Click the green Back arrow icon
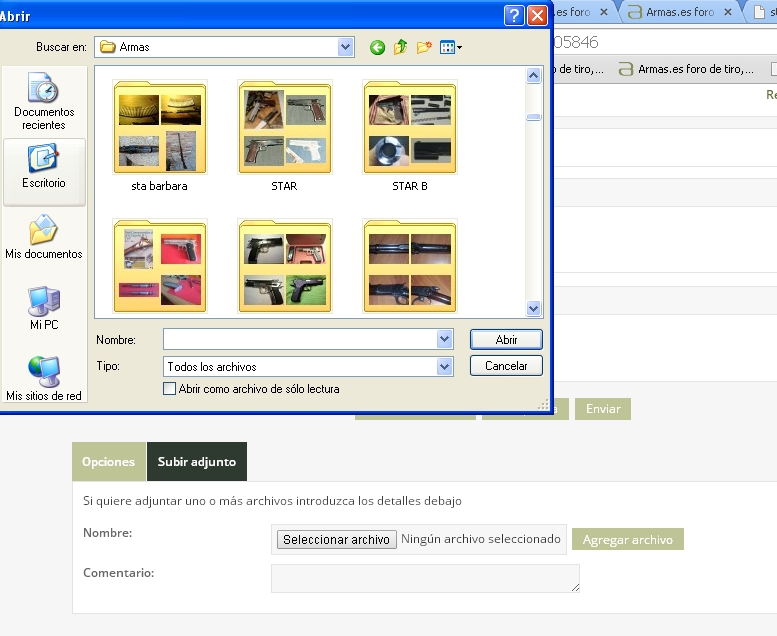 tap(377, 47)
